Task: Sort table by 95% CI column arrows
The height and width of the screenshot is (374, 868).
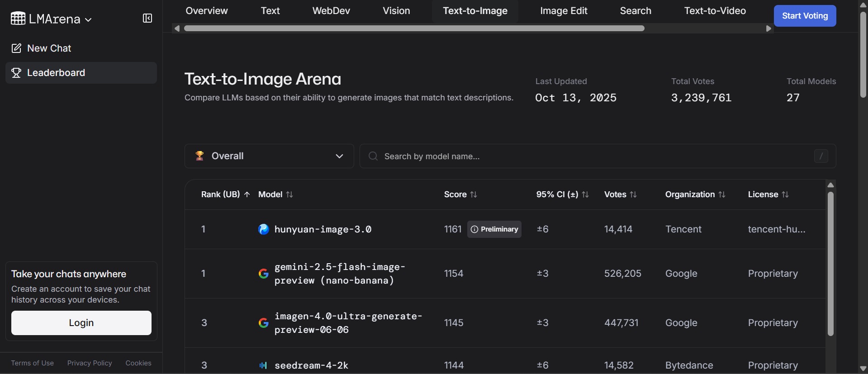Action: [x=585, y=194]
